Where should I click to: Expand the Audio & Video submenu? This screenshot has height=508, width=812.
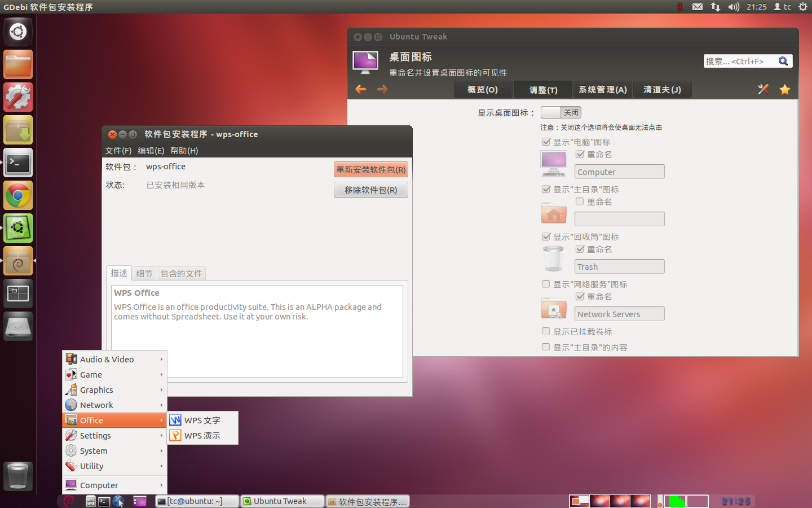pos(114,359)
